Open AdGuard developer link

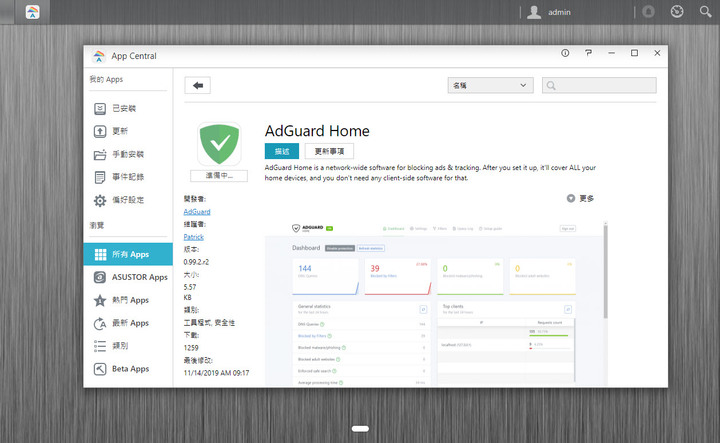197,212
